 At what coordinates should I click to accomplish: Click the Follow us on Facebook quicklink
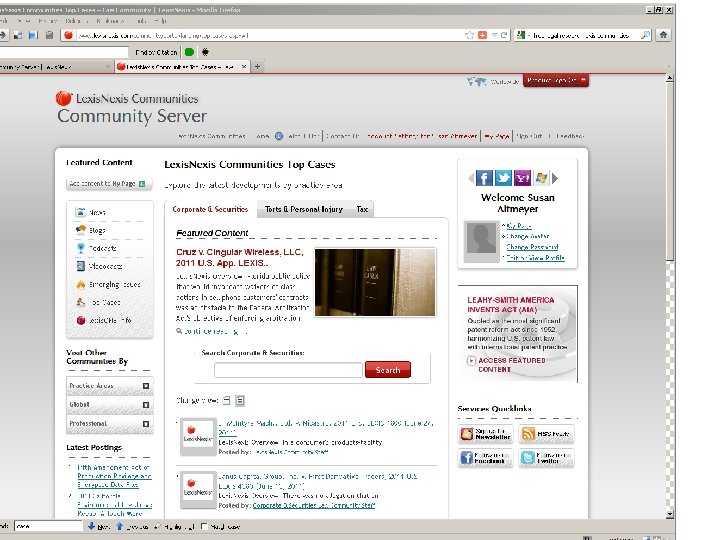[x=485, y=458]
